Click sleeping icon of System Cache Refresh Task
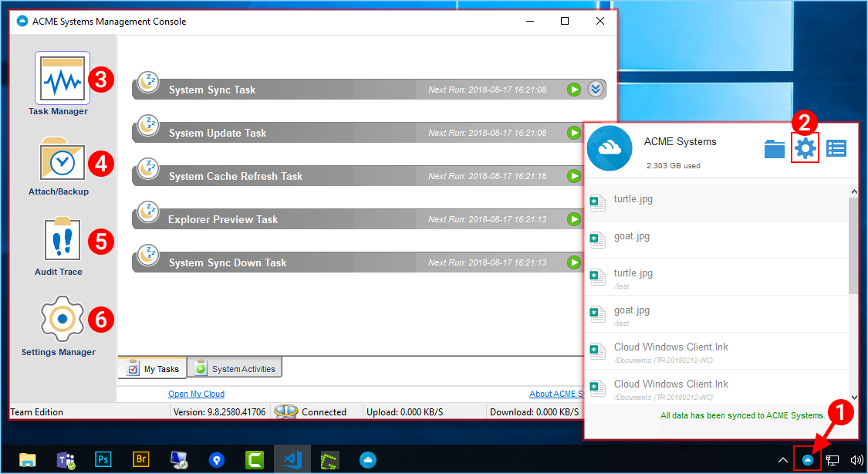 [x=148, y=168]
